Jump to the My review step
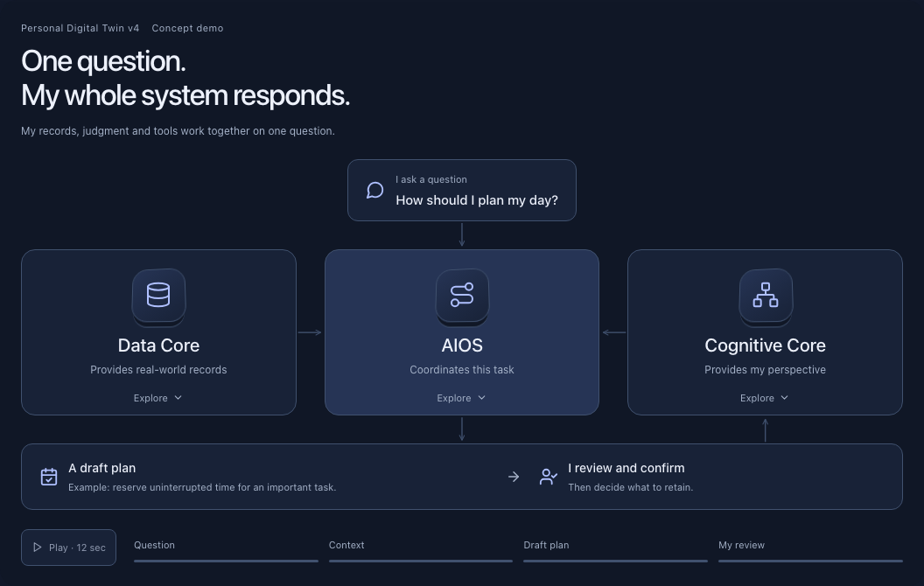The width and height of the screenshot is (924, 586). click(x=741, y=545)
